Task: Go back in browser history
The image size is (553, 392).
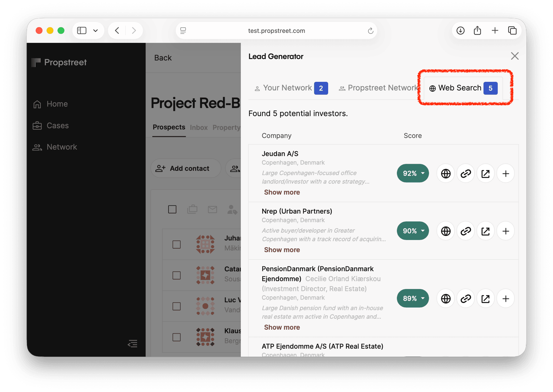Action: click(117, 31)
